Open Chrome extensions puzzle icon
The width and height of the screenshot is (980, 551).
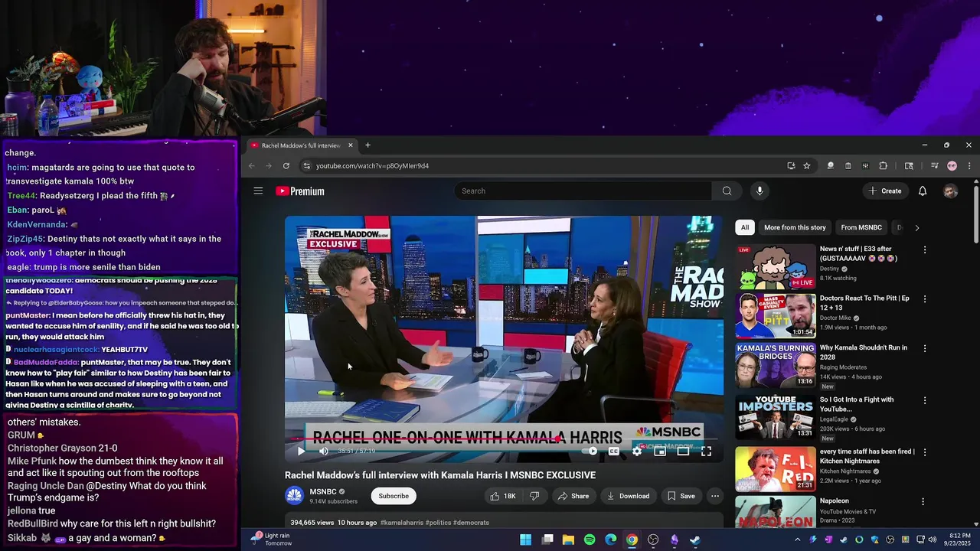[883, 165]
